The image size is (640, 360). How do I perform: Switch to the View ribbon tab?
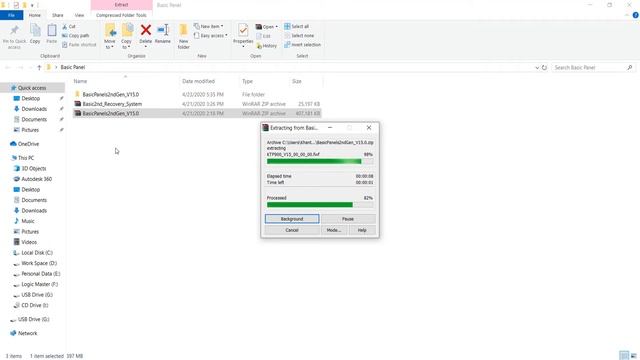(x=79, y=15)
